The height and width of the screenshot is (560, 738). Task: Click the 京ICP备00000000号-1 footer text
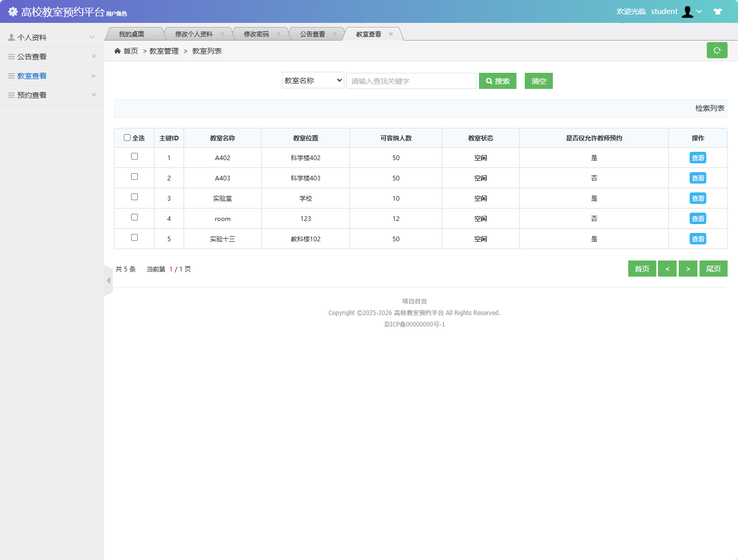point(415,324)
